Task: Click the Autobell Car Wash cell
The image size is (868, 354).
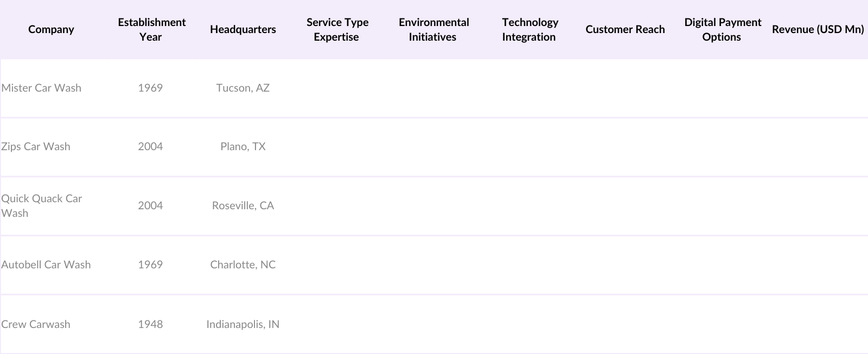Action: click(x=46, y=265)
